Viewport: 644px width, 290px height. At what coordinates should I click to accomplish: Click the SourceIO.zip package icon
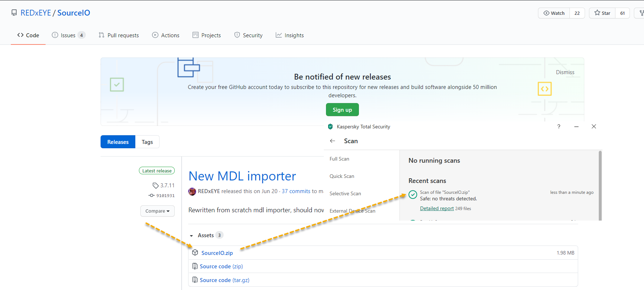click(x=195, y=252)
